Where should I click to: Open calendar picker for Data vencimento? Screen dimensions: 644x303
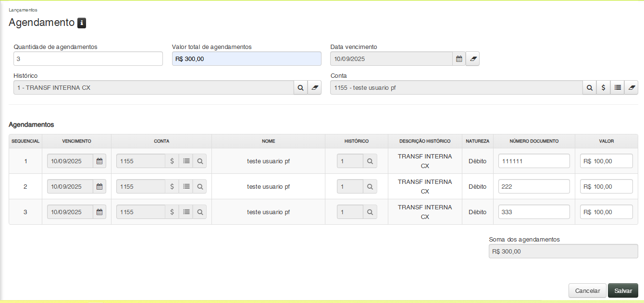459,59
